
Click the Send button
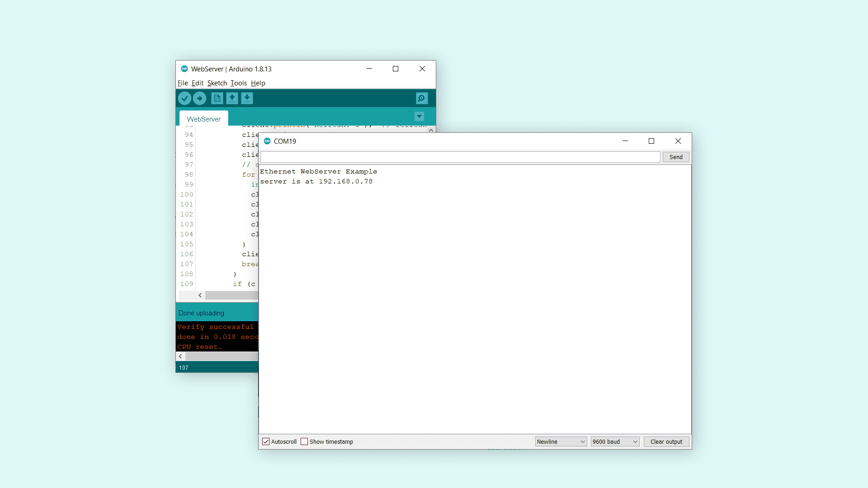(676, 157)
